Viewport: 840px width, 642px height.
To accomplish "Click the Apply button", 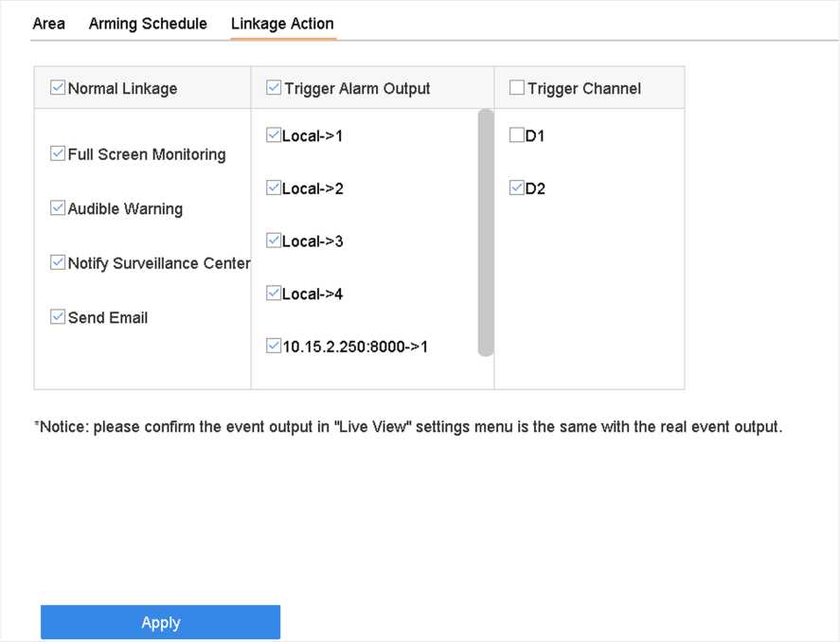I will (x=160, y=622).
